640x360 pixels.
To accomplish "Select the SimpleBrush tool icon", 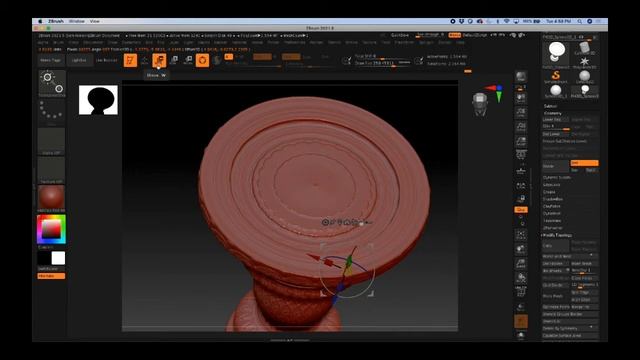I will (x=556, y=76).
